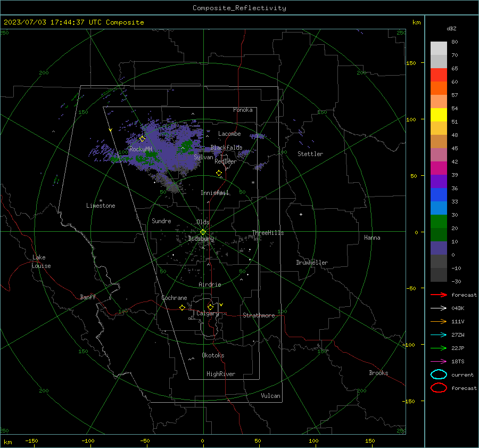Screen dimensions: 479x448
Task: Click the Composite_Reflectivity title
Action: [x=240, y=8]
